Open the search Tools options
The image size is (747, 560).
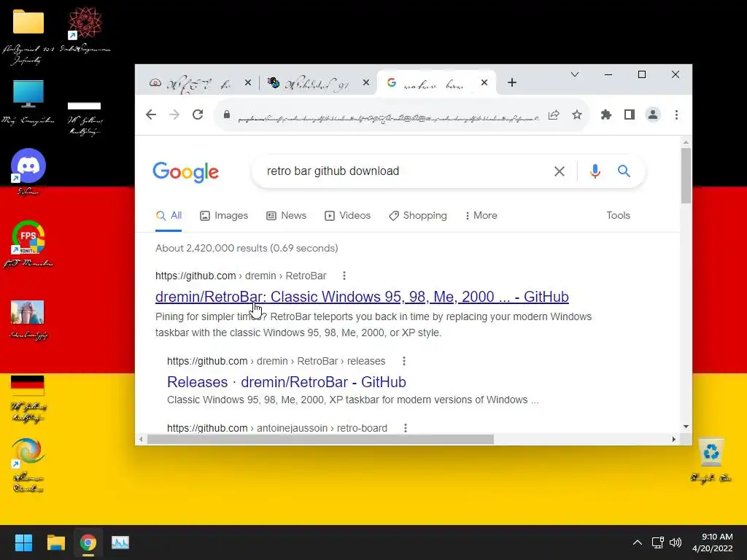[x=619, y=216]
